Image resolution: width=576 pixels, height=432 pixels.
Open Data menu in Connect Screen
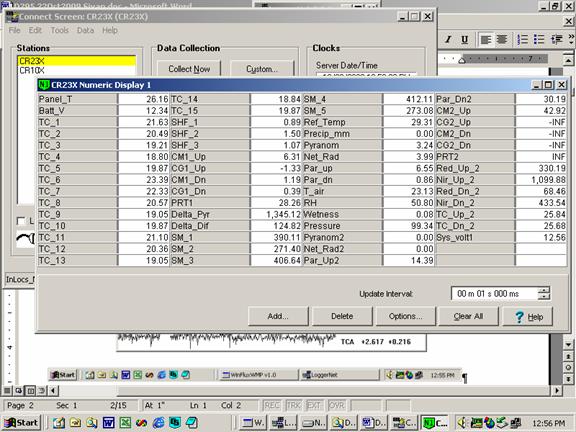[86, 30]
